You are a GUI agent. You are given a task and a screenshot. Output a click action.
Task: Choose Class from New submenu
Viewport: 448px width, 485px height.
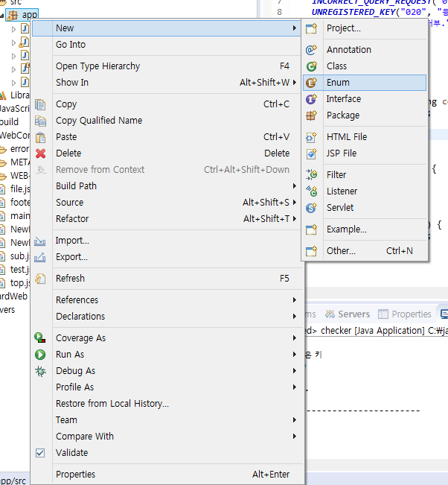[x=365, y=66]
